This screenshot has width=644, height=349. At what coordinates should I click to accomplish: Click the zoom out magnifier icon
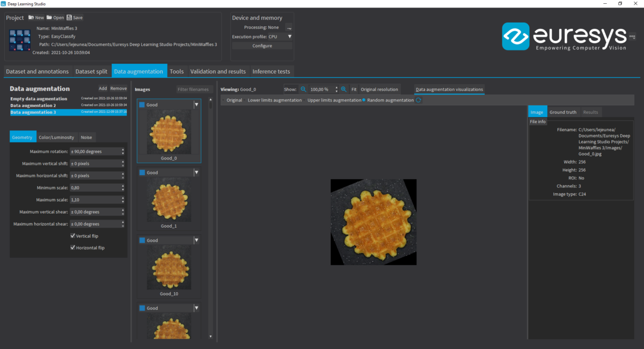(x=303, y=89)
